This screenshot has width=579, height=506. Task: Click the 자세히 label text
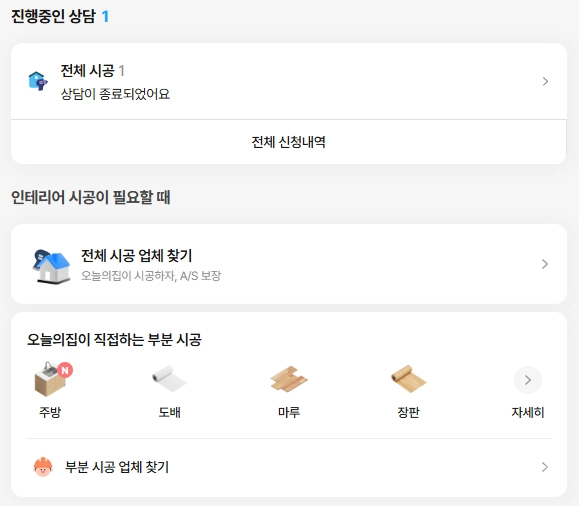[x=528, y=412]
